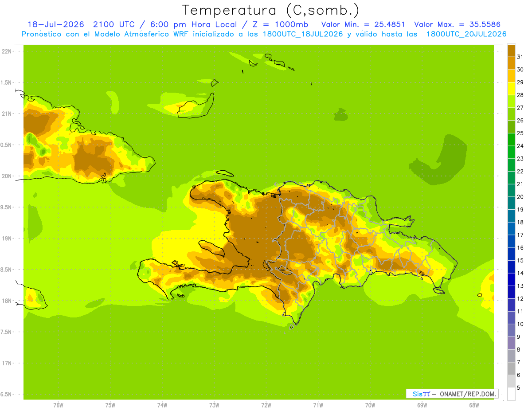Click the '22' legend value

coord(520,171)
